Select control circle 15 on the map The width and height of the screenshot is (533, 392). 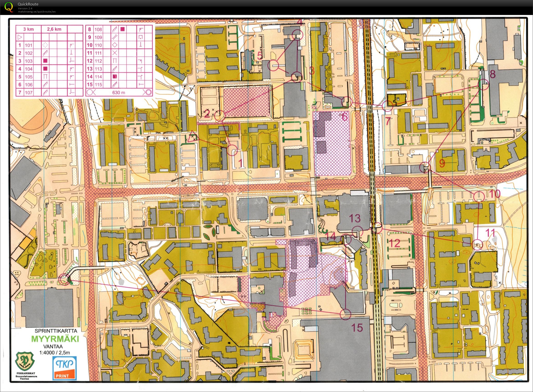(x=345, y=314)
